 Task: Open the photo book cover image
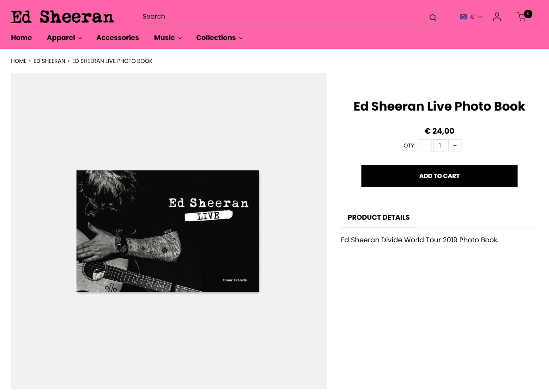168,231
